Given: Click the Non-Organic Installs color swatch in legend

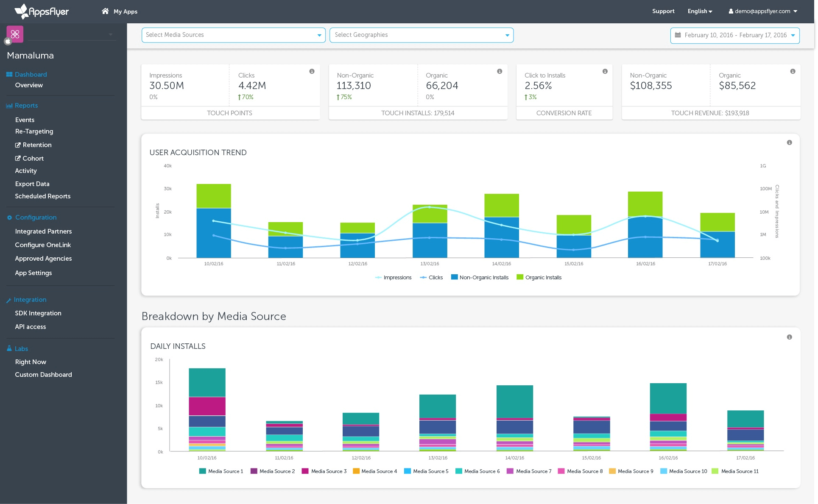Looking at the screenshot, I should [454, 277].
